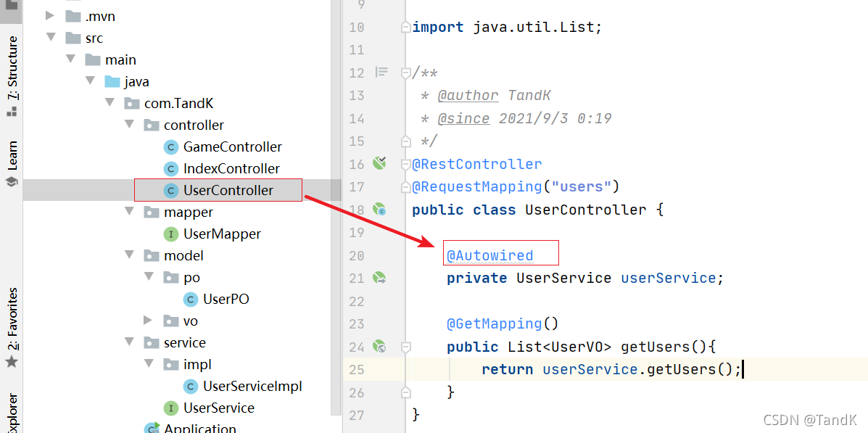The height and width of the screenshot is (433, 868).
Task: Click the Spring bean gutter icon on line 16
Action: click(x=379, y=162)
